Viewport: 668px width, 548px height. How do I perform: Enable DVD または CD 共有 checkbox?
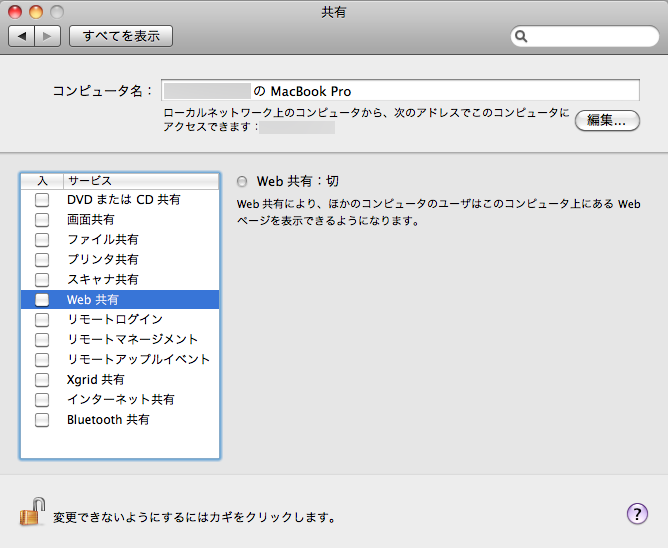42,199
